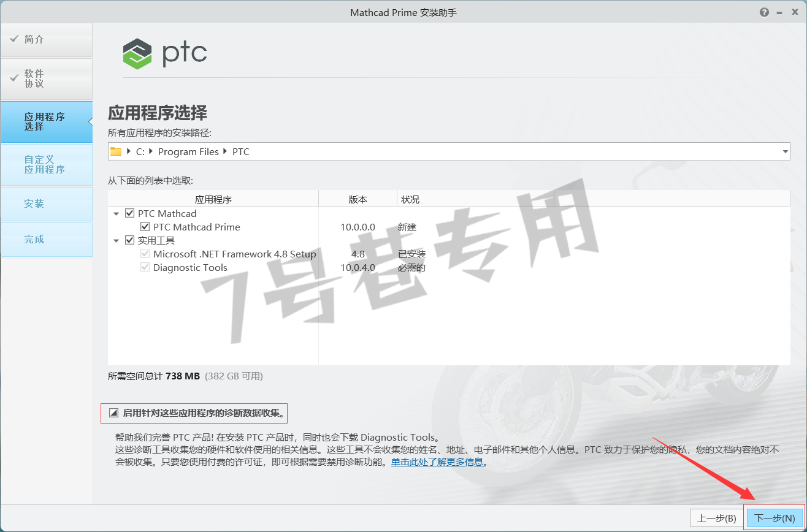Click the 已安装 status cell
The width and height of the screenshot is (807, 532).
pyautogui.click(x=412, y=254)
